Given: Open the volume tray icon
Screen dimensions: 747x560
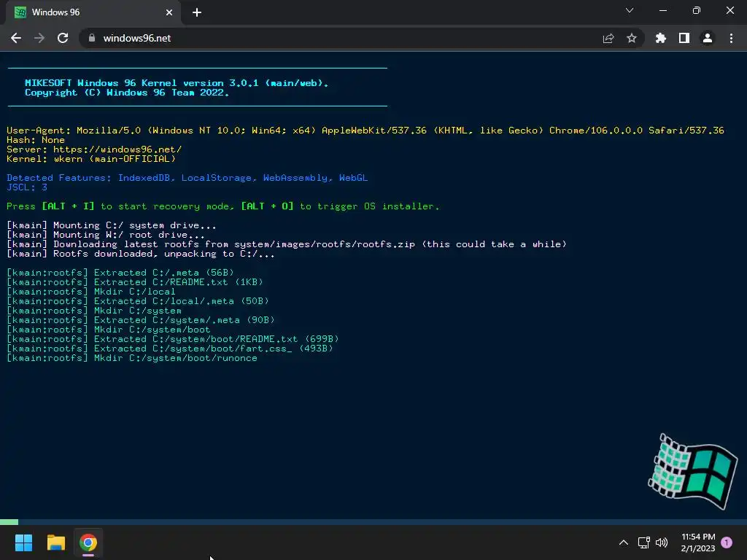Looking at the screenshot, I should [x=662, y=542].
